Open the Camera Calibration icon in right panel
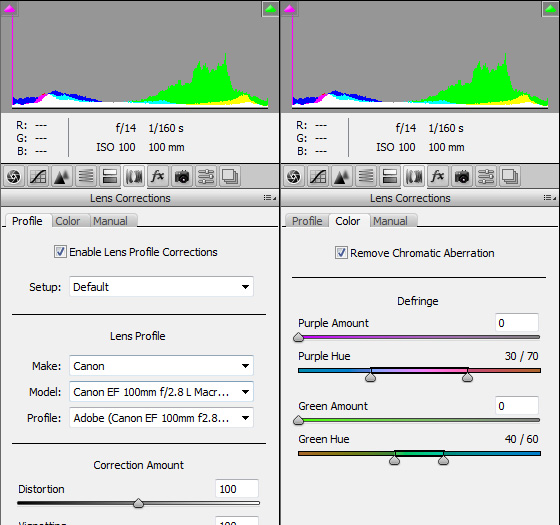 click(x=462, y=176)
